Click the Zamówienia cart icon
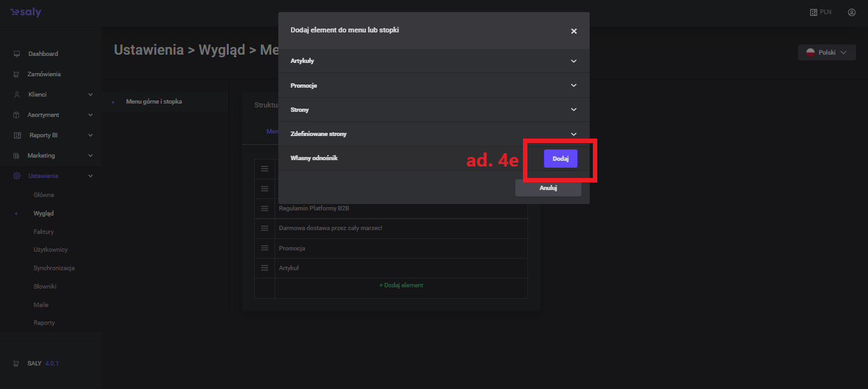This screenshot has height=389, width=868. [17, 74]
